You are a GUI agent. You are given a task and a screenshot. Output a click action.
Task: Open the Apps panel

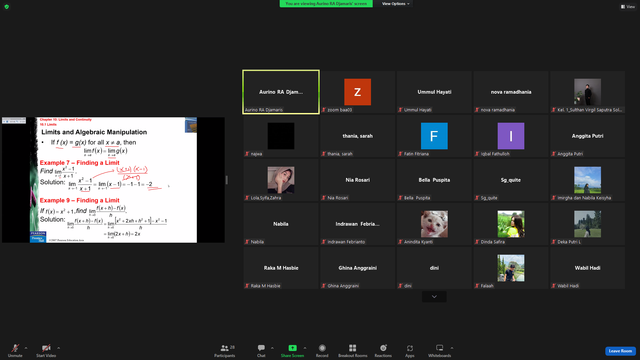(410, 350)
